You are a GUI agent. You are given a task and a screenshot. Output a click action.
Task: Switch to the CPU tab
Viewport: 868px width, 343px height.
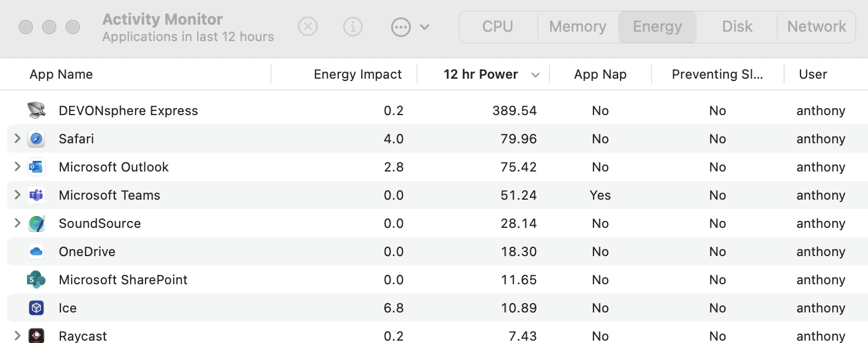coord(497,26)
